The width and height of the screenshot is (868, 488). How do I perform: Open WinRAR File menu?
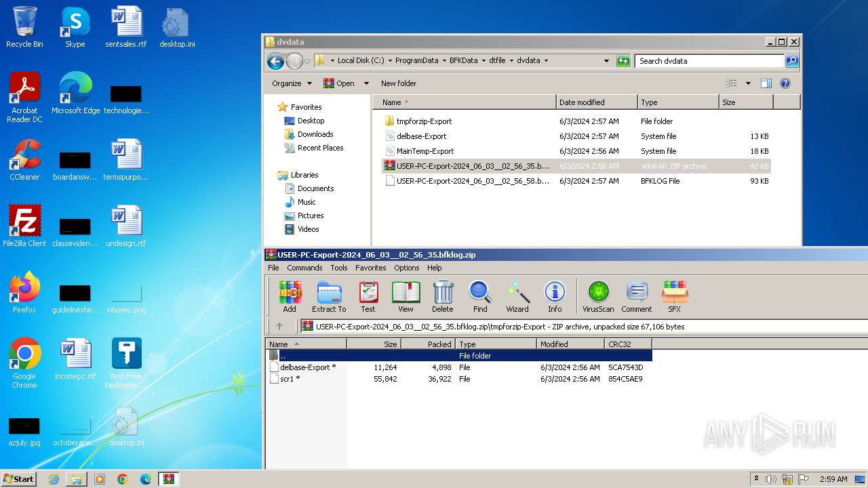[x=273, y=268]
